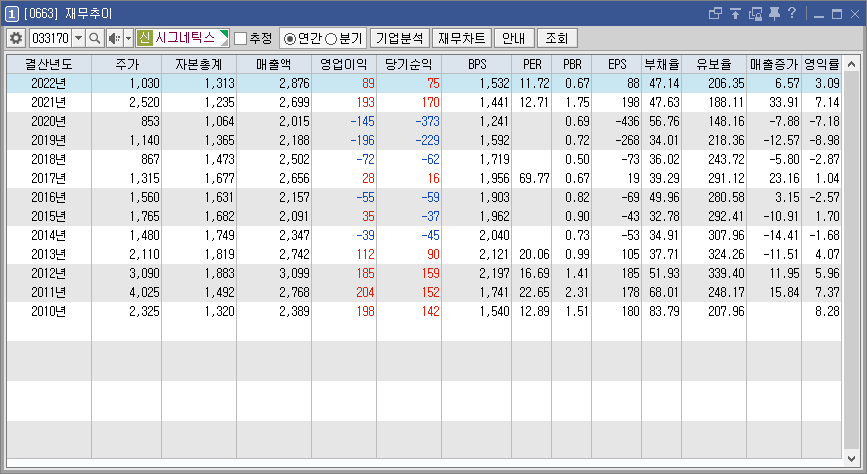Image resolution: width=867 pixels, height=474 pixels.
Task: Click the stock search magnifier icon
Action: 95,38
